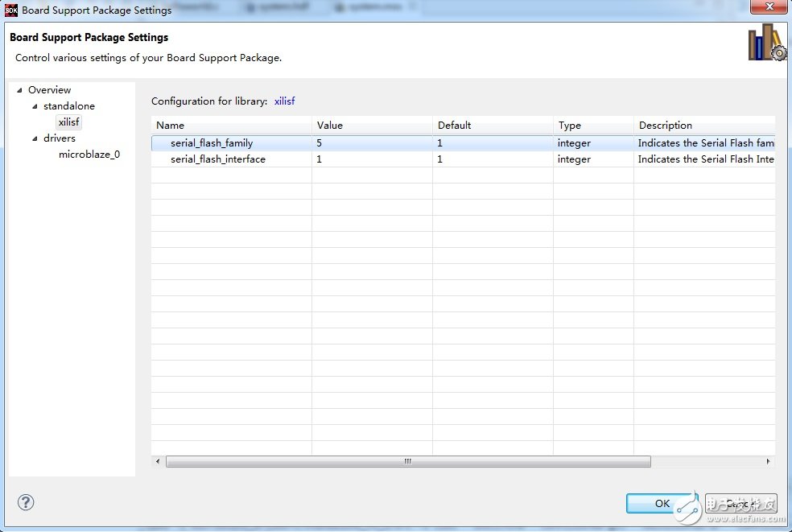Collapse the standalone tree node
792x532 pixels.
click(x=35, y=106)
